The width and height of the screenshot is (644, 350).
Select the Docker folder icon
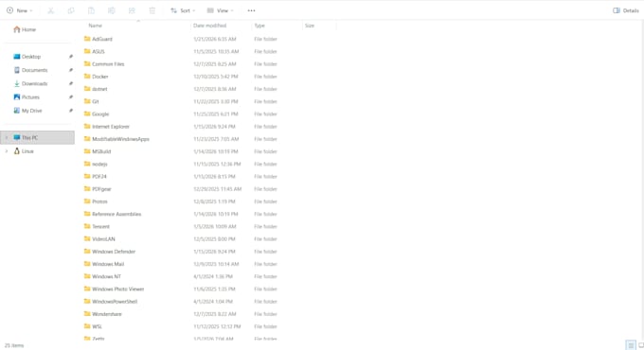tap(87, 77)
